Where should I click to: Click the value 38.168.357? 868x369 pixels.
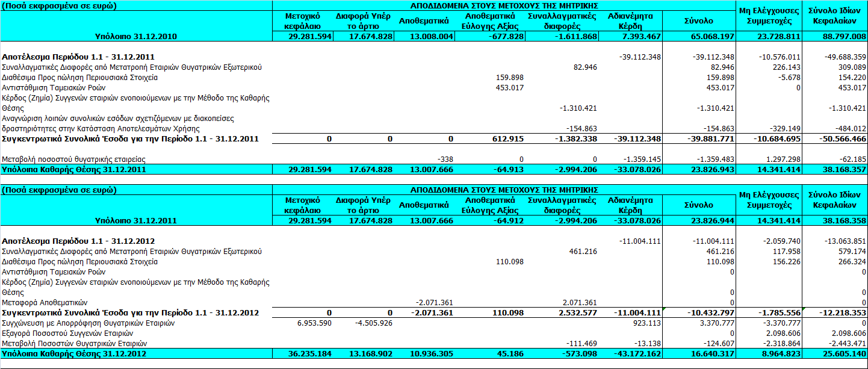(x=843, y=169)
